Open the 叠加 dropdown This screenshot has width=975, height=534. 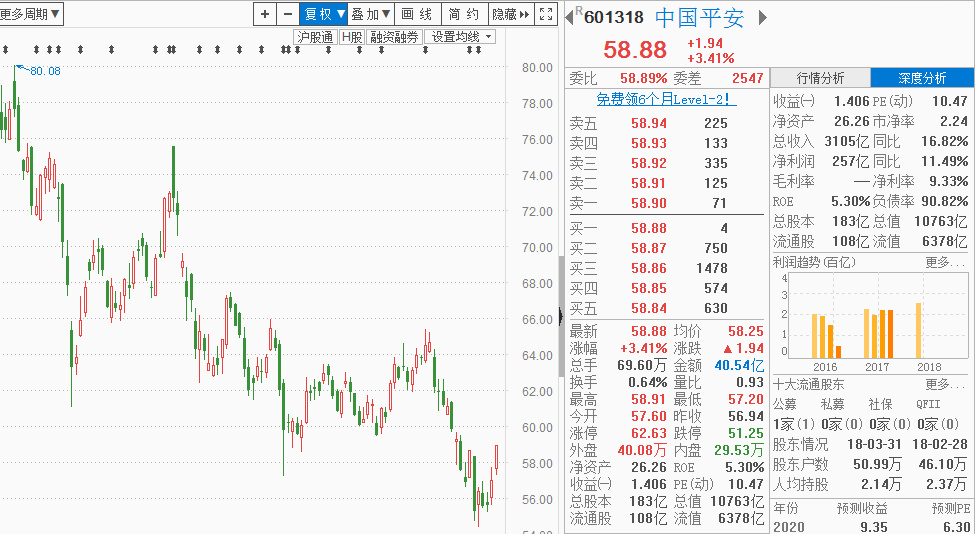coord(371,14)
